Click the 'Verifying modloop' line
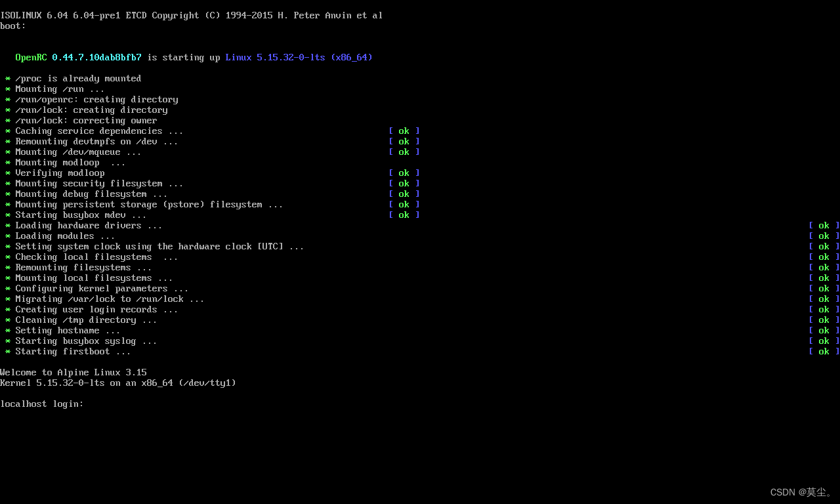840x504 pixels. (55, 173)
